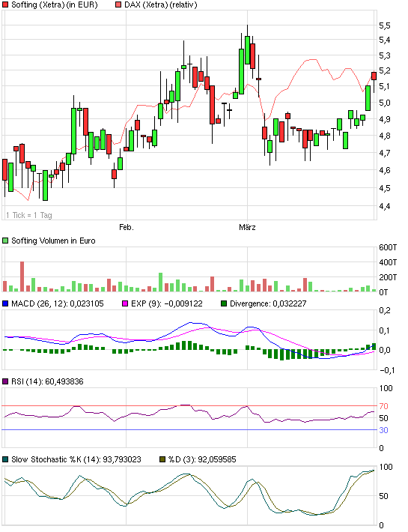
Task: Click the teal Slow Stochastic %K swatch
Action: point(5,460)
